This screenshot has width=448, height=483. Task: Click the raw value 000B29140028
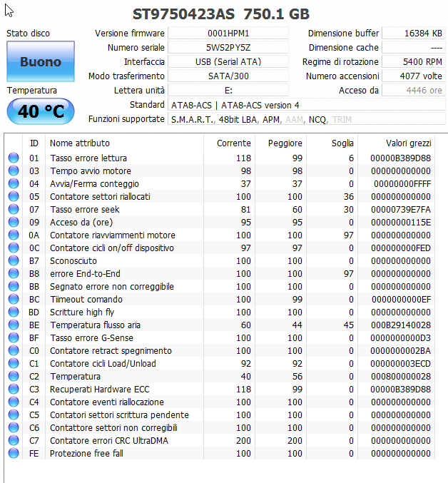coord(401,325)
